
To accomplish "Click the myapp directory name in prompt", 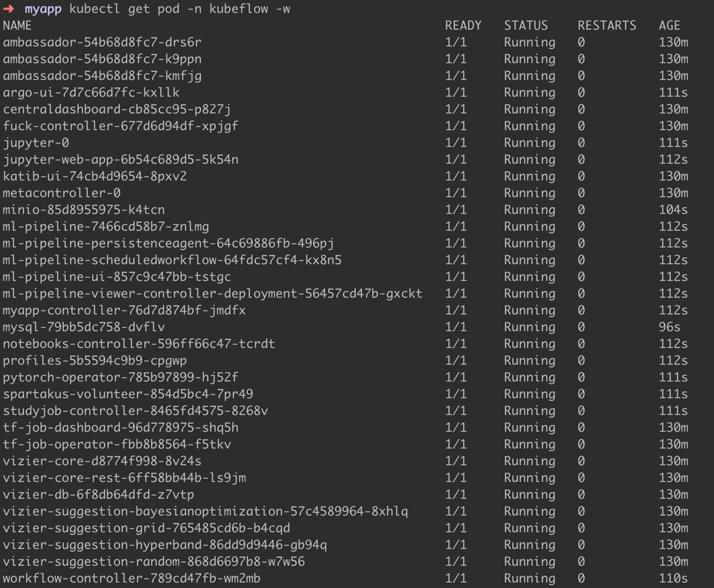I will pos(43,9).
